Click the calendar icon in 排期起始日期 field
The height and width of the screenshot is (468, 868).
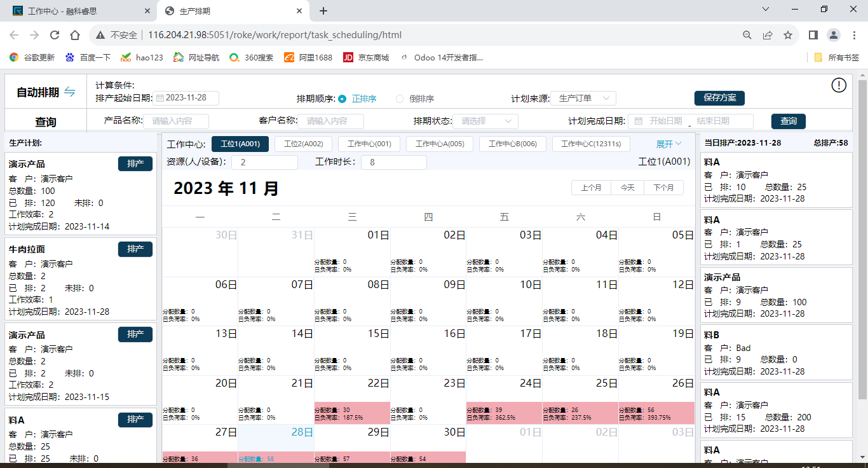tap(160, 98)
